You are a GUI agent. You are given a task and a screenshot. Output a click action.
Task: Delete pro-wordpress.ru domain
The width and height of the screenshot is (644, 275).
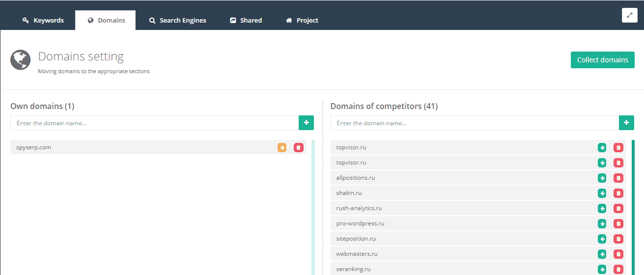click(618, 223)
